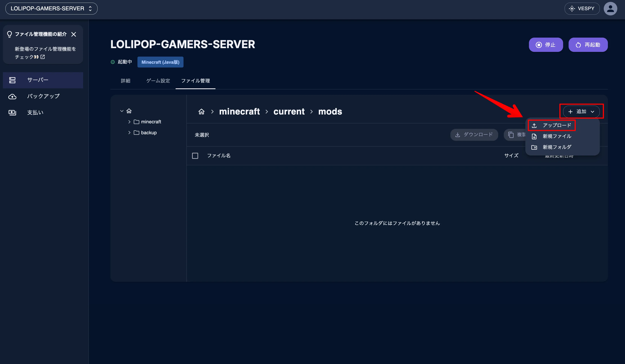Choose アップロード from the add menu
Viewport: 625px width, 364px height.
coord(557,125)
